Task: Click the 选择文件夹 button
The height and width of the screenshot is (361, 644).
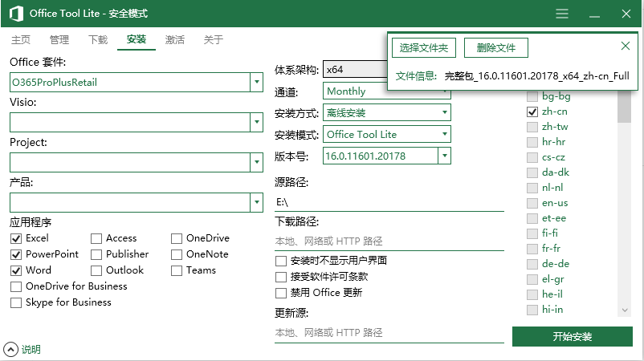Action: click(x=424, y=48)
